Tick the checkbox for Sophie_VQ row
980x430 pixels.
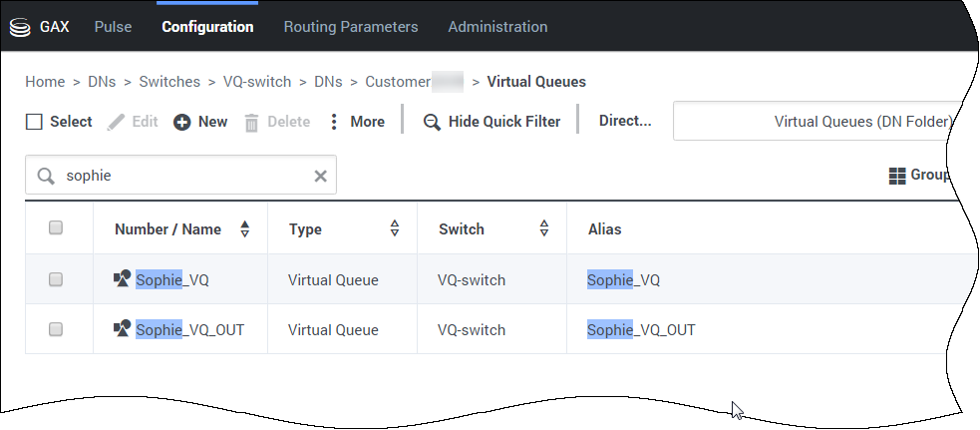56,280
